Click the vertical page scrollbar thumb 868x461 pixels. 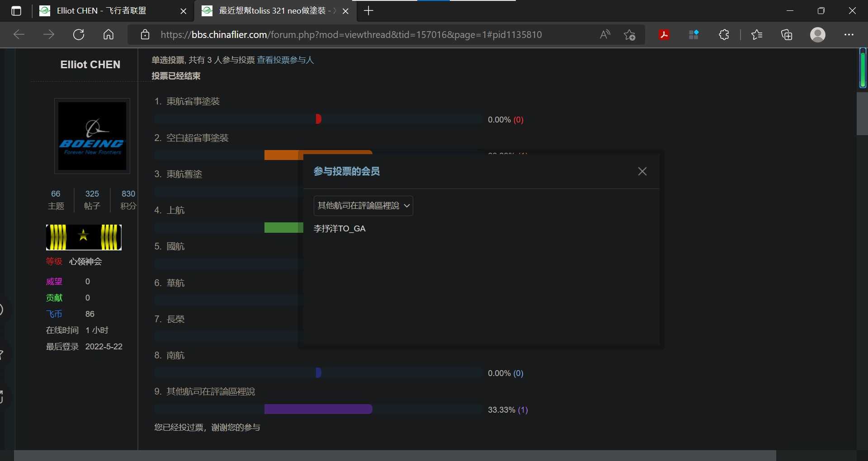click(x=862, y=113)
